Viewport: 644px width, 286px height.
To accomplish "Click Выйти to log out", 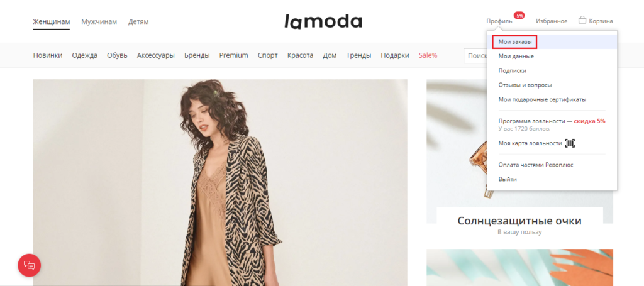I will (508, 179).
